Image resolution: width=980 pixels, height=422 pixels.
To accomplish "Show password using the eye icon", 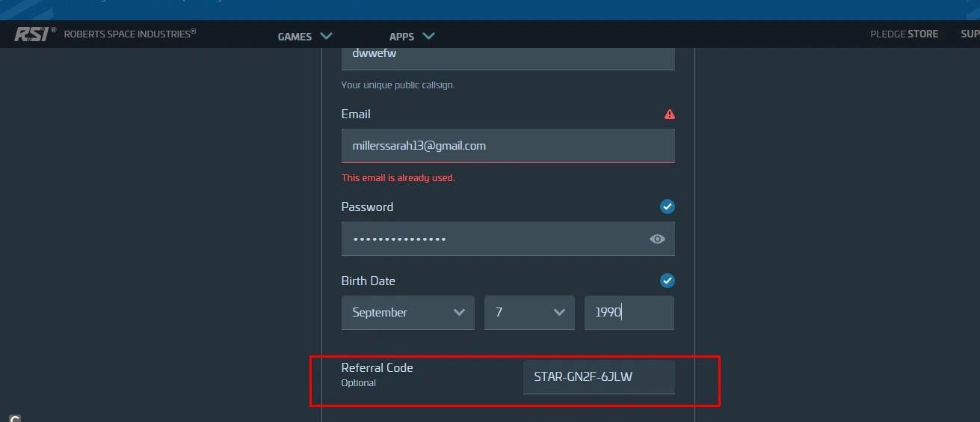I will (657, 239).
